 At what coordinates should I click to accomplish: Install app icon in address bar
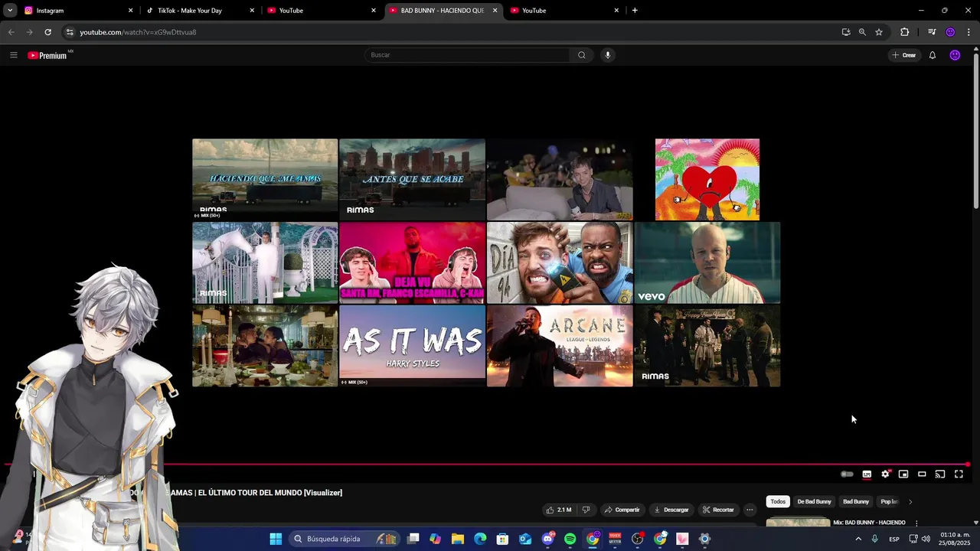(x=846, y=32)
